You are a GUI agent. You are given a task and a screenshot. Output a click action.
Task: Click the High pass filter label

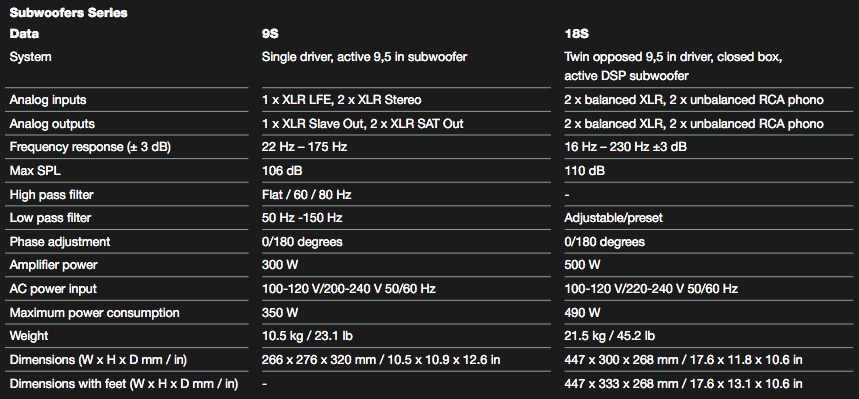pyautogui.click(x=51, y=195)
